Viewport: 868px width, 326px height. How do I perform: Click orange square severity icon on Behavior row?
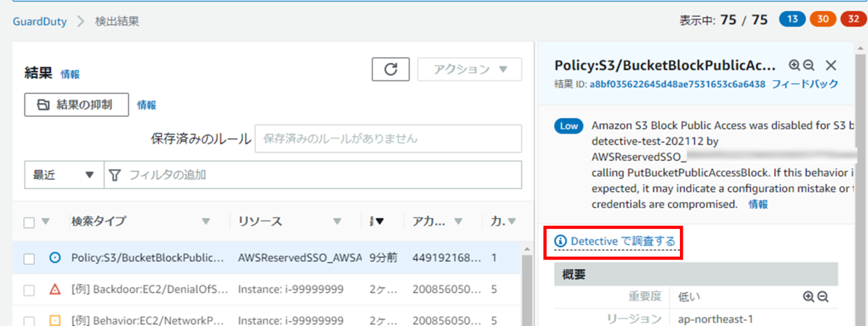55,320
